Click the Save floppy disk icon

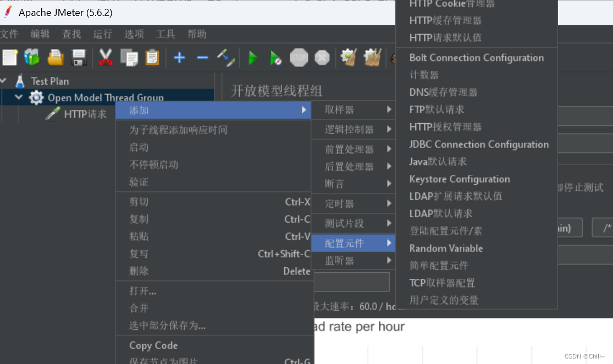pos(79,58)
